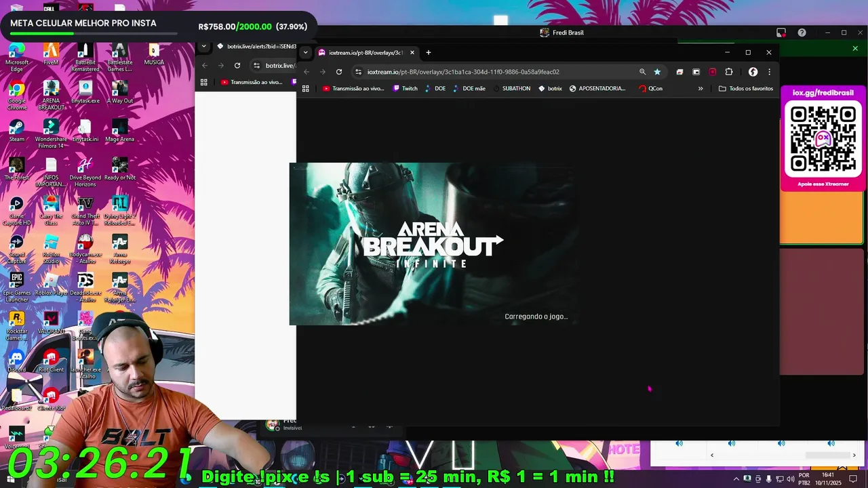This screenshot has height=488, width=868.
Task: Open the Twitch bookmark
Action: tap(406, 89)
